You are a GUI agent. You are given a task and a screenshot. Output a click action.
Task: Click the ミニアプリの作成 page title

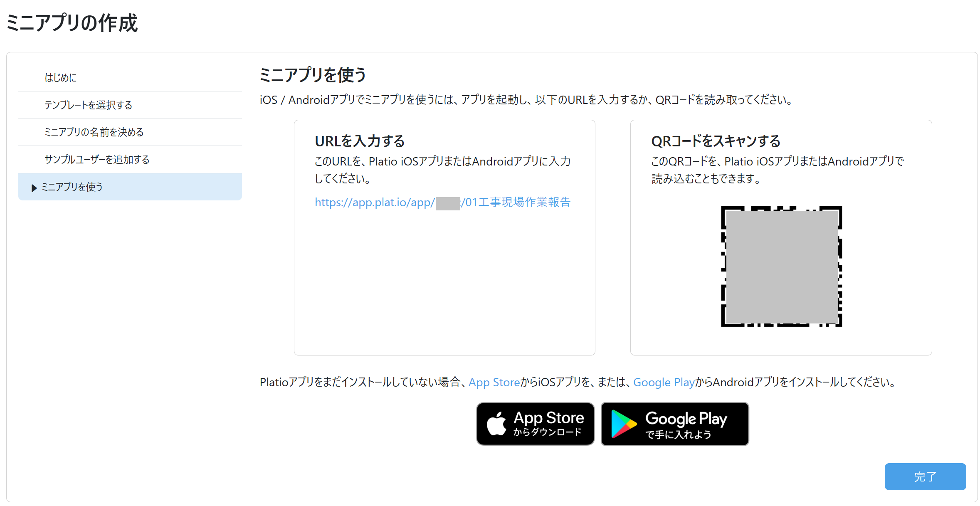coord(72,23)
